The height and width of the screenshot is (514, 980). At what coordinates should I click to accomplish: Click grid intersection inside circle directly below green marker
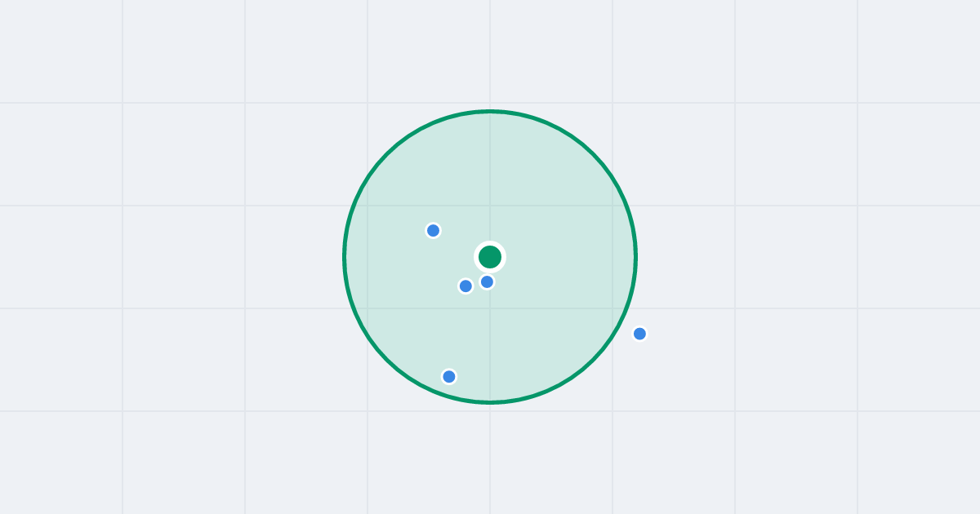click(x=490, y=308)
